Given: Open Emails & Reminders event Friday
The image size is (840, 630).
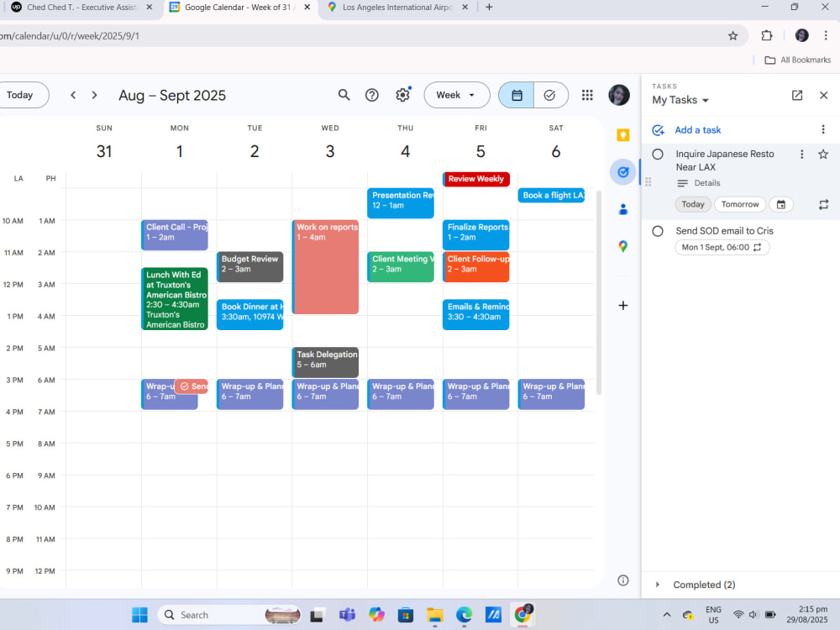Looking at the screenshot, I should 476,314.
